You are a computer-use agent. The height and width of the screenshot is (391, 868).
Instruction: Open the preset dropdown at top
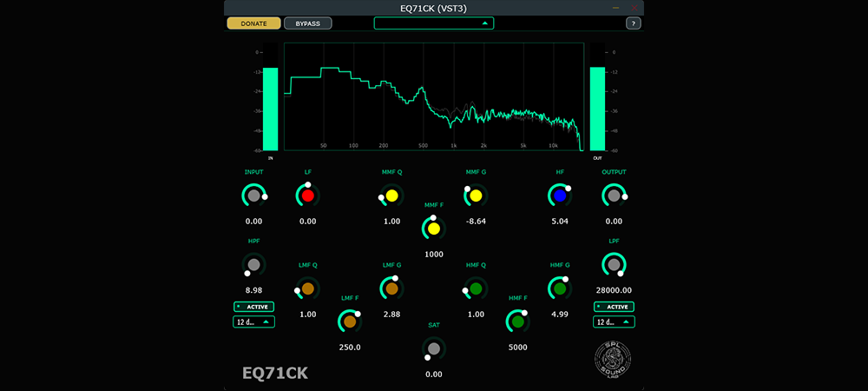pyautogui.click(x=433, y=23)
